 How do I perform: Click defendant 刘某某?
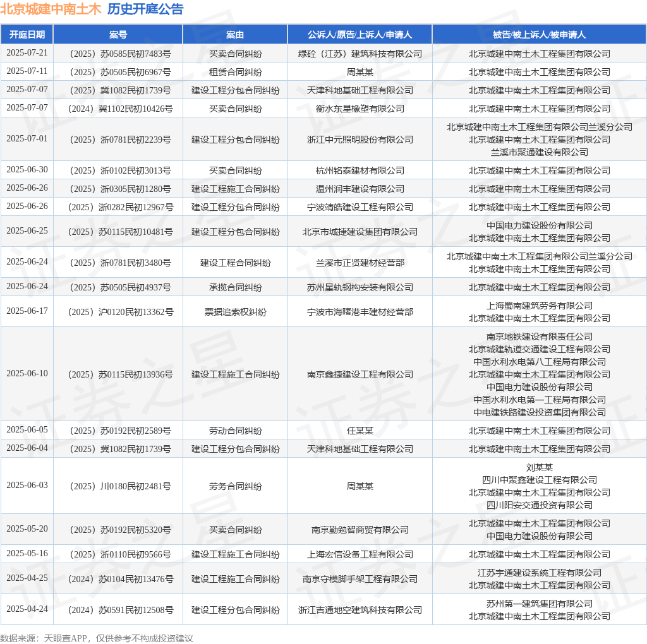coord(540,468)
